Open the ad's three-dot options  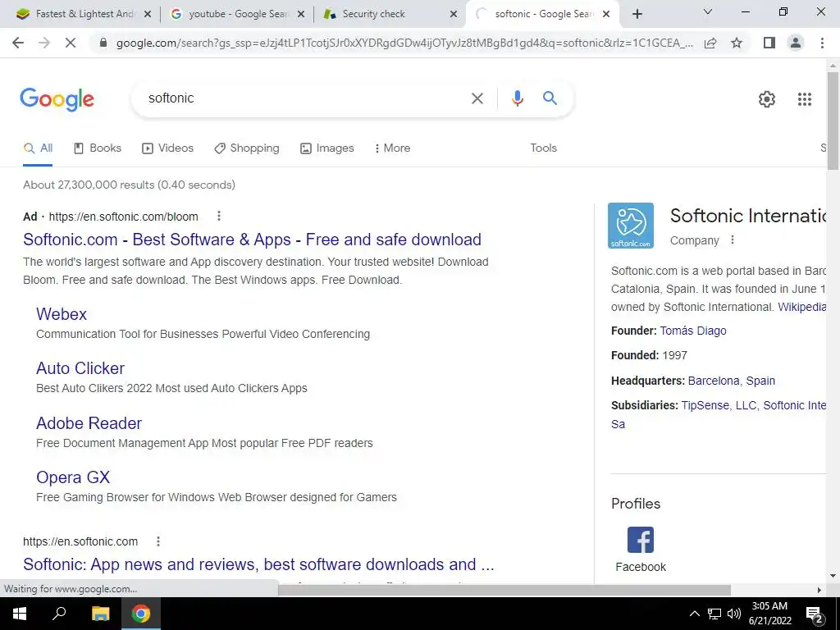218,216
